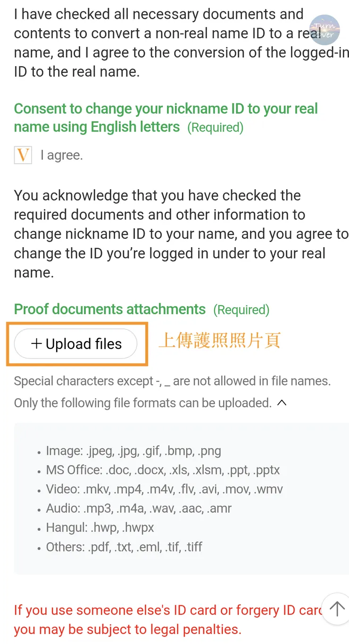Collapse the allowed file formats list

click(x=282, y=403)
